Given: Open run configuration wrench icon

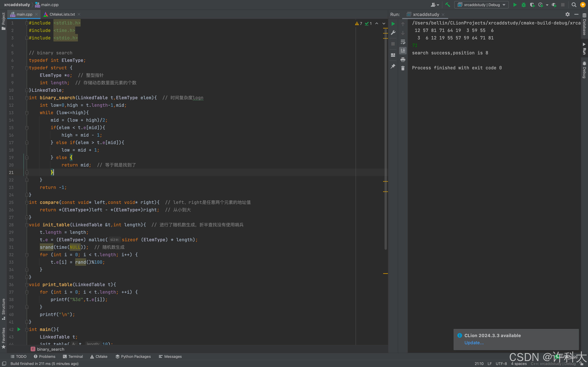Looking at the screenshot, I should point(393,33).
